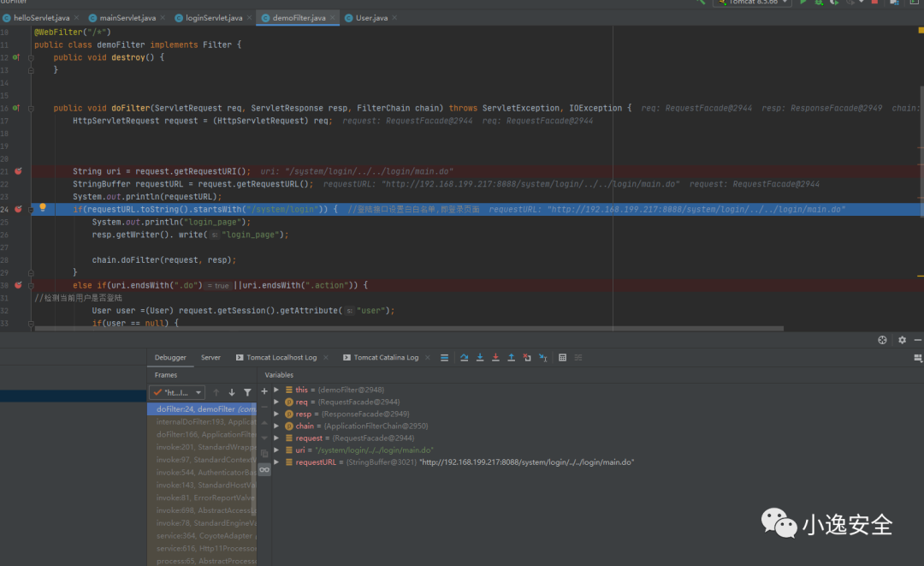The image size is (924, 566).
Task: Toggle the breakpoint on line 24
Action: pyautogui.click(x=18, y=209)
